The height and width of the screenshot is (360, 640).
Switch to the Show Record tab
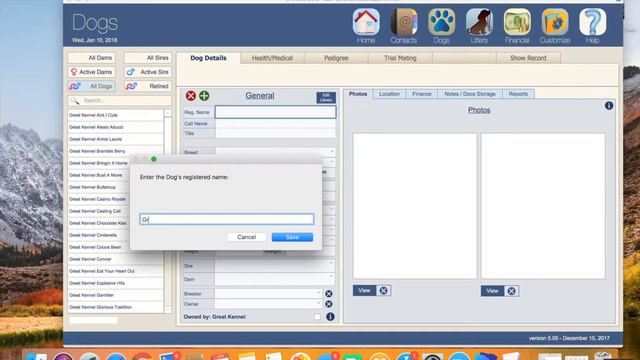(x=528, y=58)
